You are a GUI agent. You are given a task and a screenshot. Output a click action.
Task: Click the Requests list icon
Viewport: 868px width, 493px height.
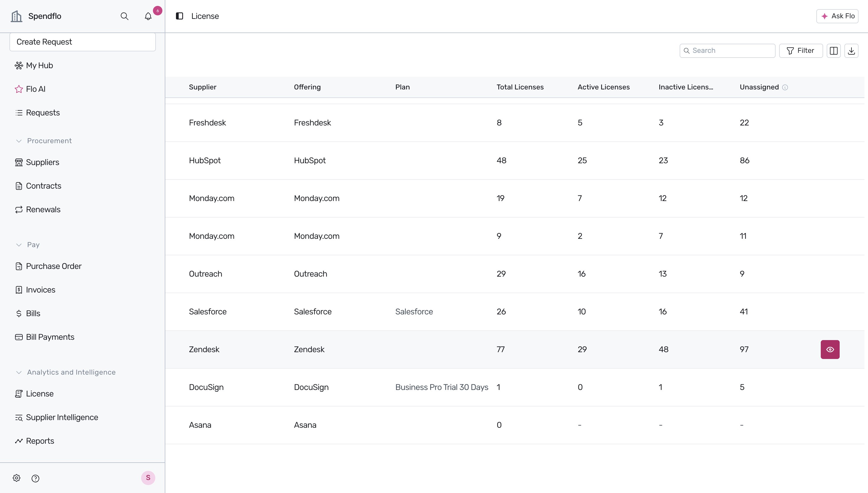click(19, 113)
